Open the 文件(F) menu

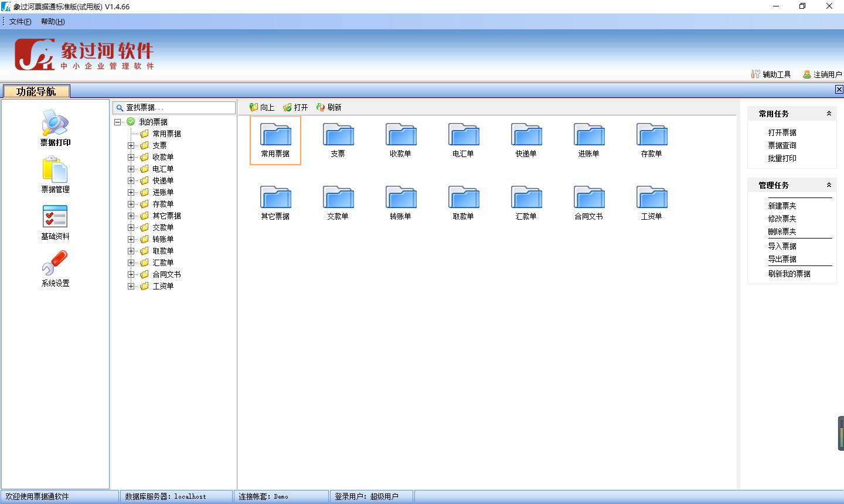tap(20, 22)
